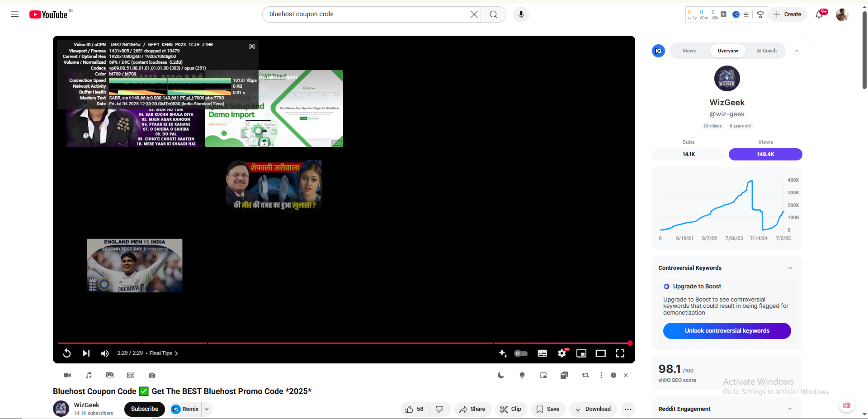
Task: Click the video progress bar
Action: coord(344,343)
